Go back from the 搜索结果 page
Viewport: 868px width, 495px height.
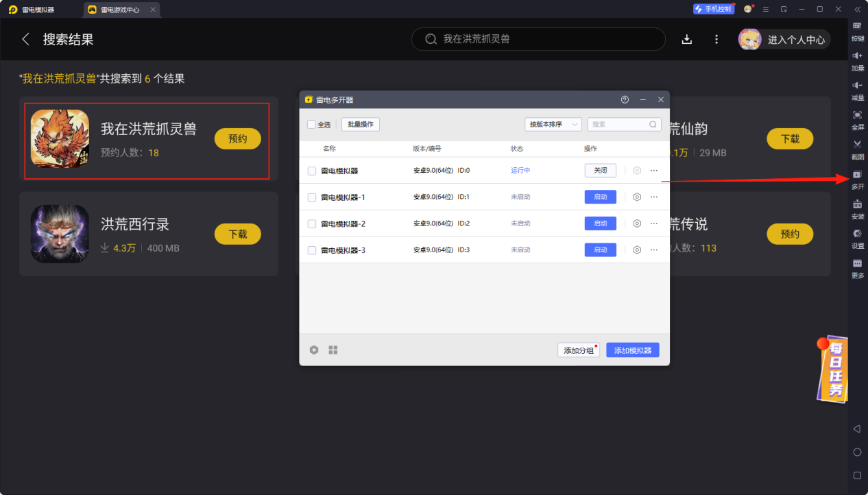[x=26, y=39]
